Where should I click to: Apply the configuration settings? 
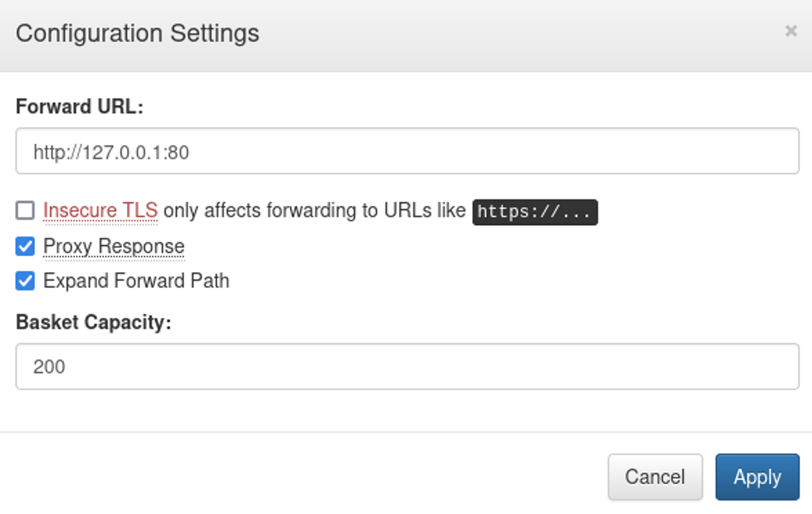757,477
